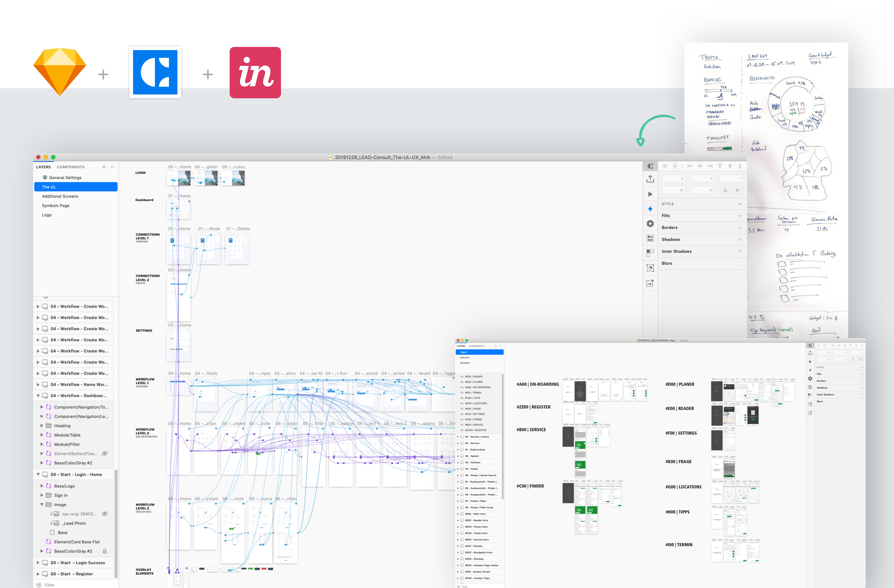
Task: Click the Craft Duplicate grid icon
Action: coord(650,253)
